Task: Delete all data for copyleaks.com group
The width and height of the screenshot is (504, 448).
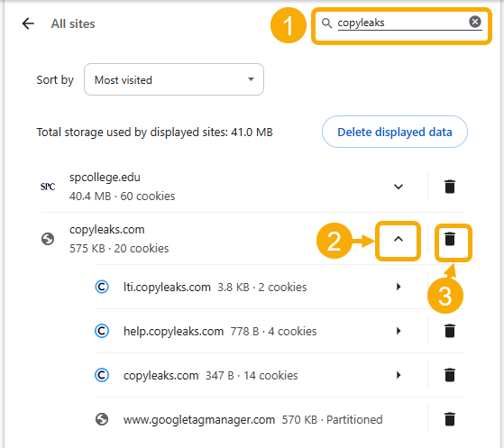Action: click(450, 239)
